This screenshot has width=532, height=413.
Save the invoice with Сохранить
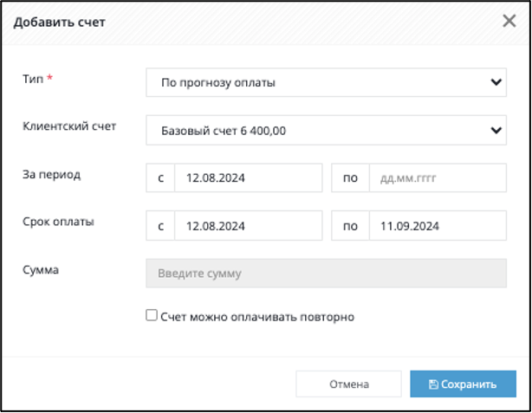(464, 384)
